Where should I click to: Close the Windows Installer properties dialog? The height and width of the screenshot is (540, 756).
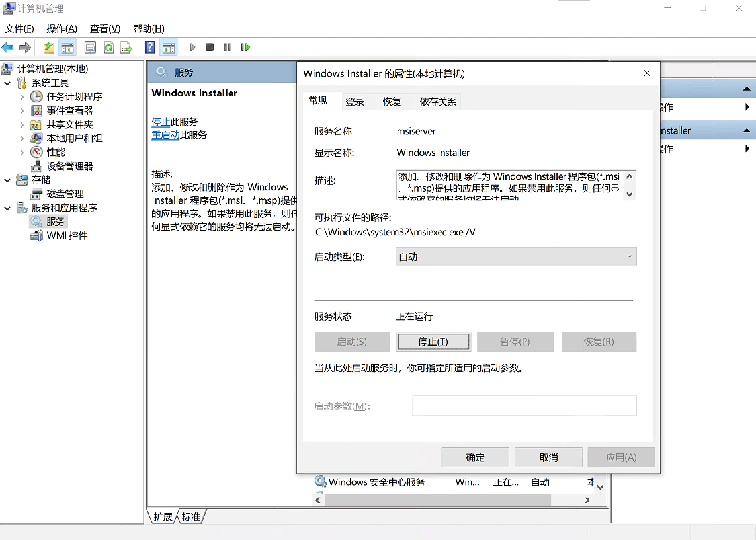pyautogui.click(x=647, y=73)
